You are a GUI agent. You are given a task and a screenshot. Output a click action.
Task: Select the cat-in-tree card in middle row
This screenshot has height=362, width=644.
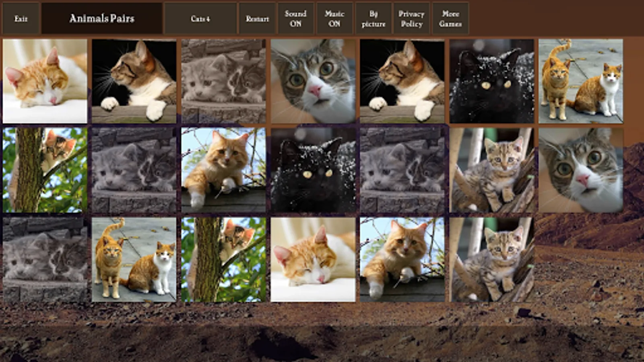tap(45, 170)
